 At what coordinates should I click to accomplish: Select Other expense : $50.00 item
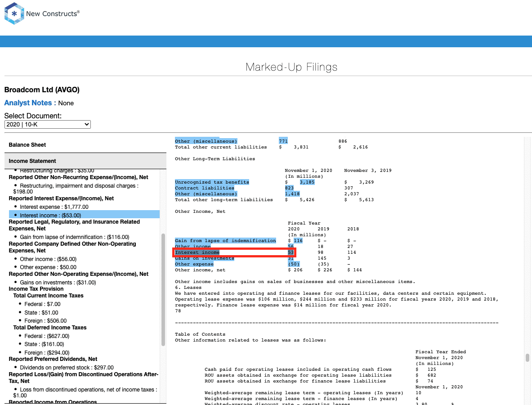pos(48,267)
